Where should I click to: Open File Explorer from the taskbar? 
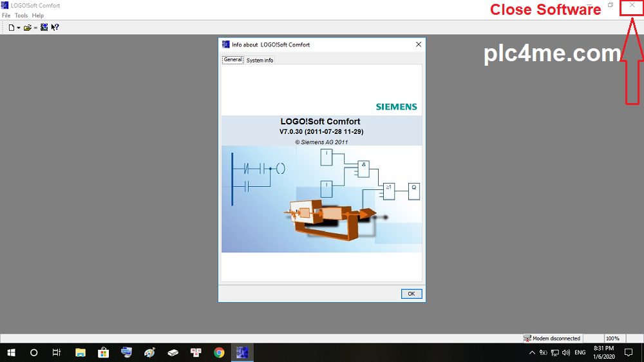point(80,352)
